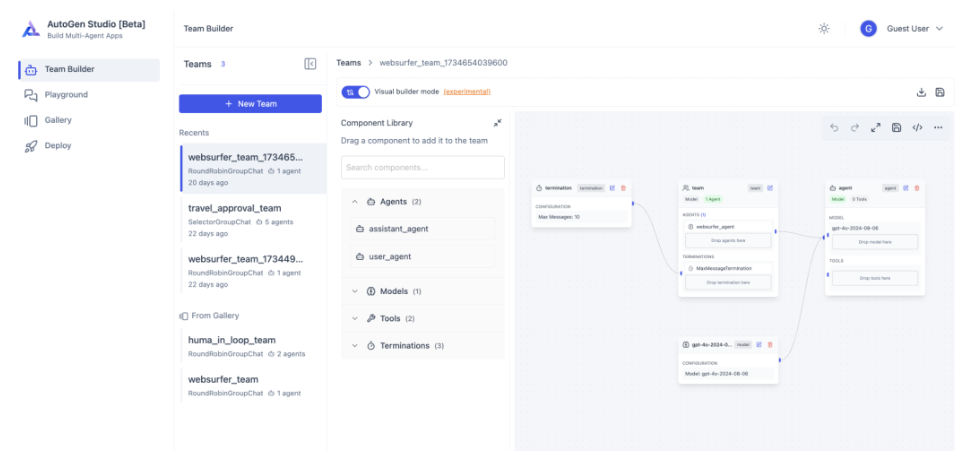The height and width of the screenshot is (451, 966).
Task: Click the agent node robot icon
Action: (833, 188)
